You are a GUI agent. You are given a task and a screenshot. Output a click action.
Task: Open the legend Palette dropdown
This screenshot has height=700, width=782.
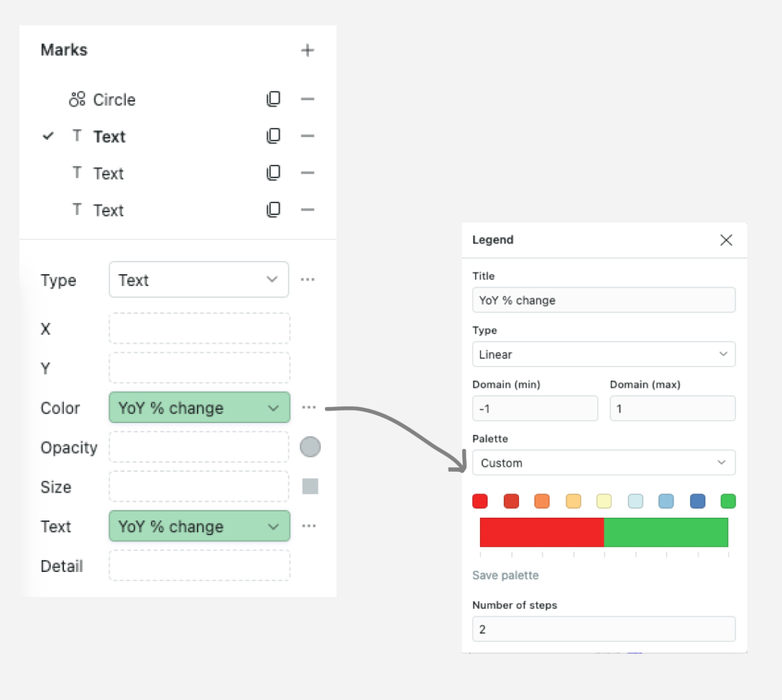click(603, 463)
